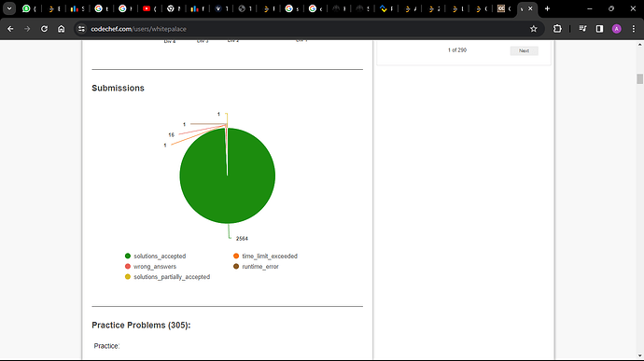Open the profile avatar 'A' menu
Image resolution: width=644 pixels, height=361 pixels.
(617, 29)
